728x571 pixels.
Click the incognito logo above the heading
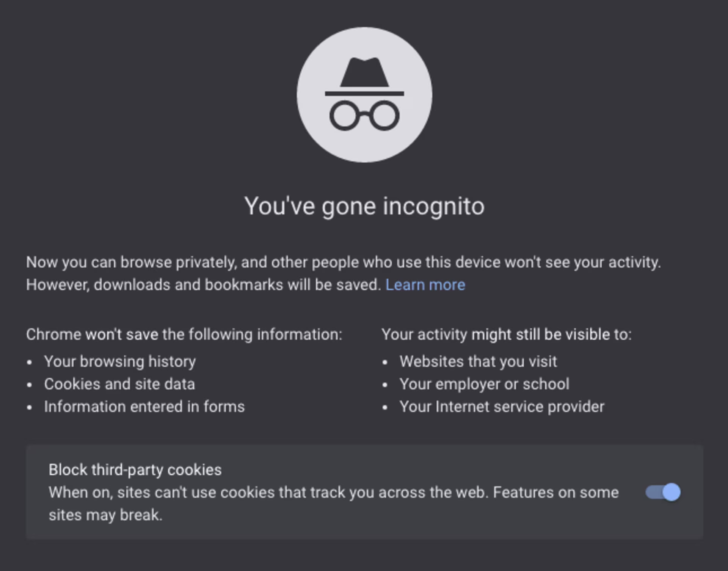click(x=364, y=95)
